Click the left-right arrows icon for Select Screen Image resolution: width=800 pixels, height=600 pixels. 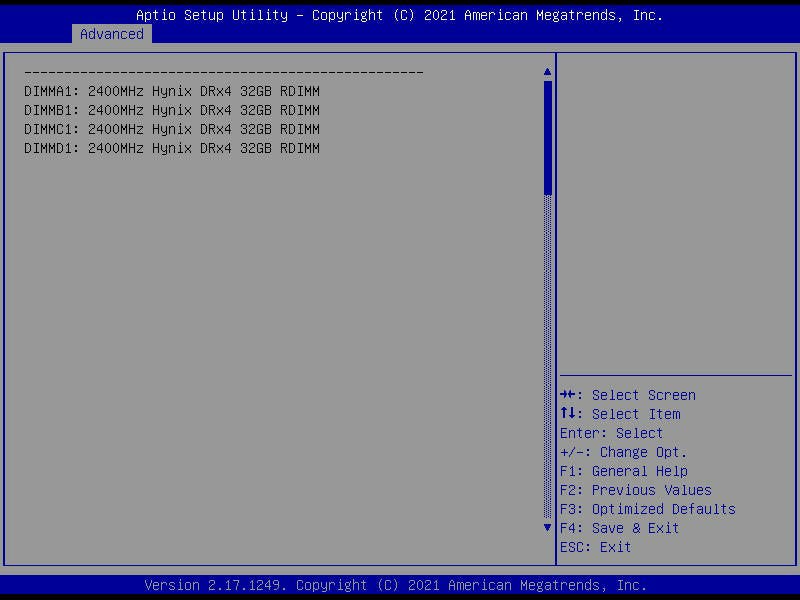[571, 395]
